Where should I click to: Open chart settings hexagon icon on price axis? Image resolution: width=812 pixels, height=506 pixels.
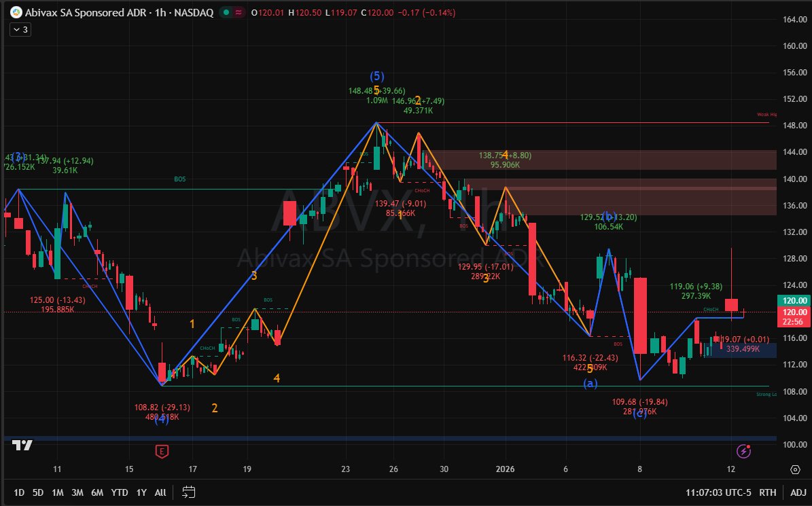pos(796,470)
